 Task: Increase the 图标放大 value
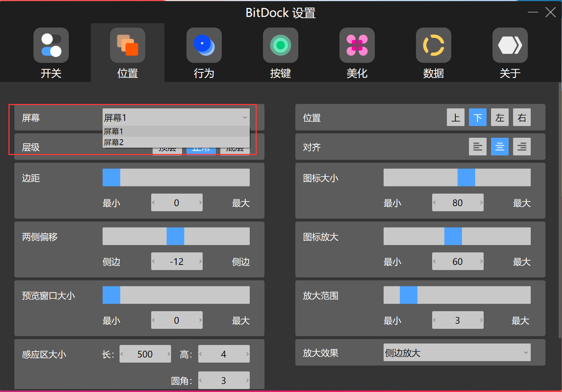click(x=481, y=261)
